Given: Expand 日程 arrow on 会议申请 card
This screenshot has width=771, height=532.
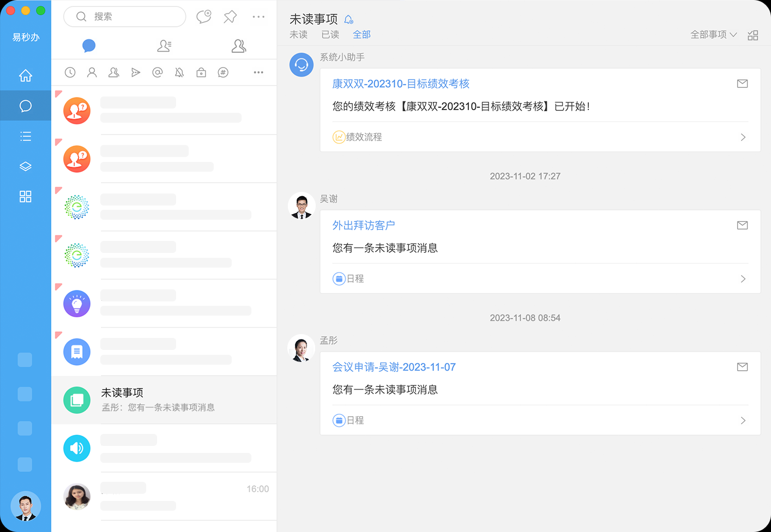Looking at the screenshot, I should coord(743,421).
